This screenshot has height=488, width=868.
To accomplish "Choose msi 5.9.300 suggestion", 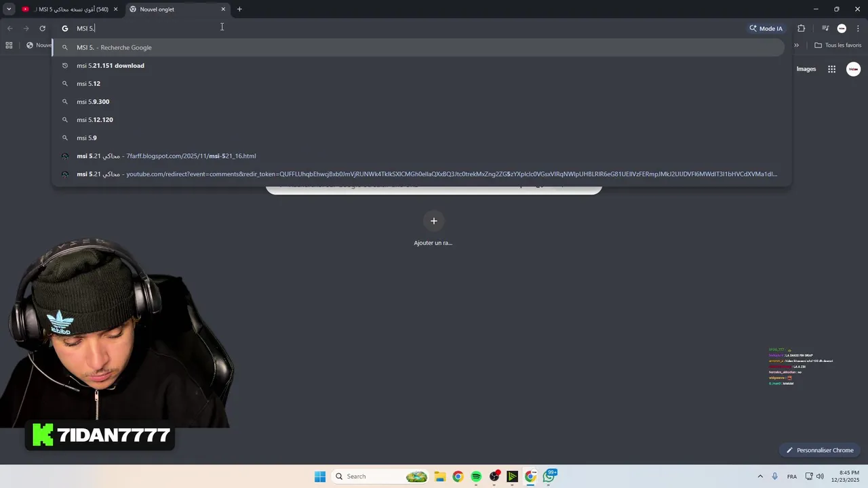I will click(418, 102).
